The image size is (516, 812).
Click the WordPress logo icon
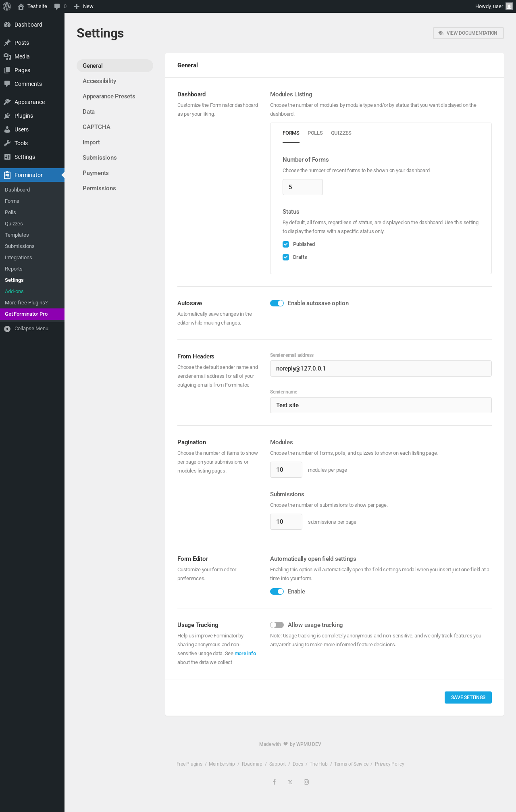(7, 6)
